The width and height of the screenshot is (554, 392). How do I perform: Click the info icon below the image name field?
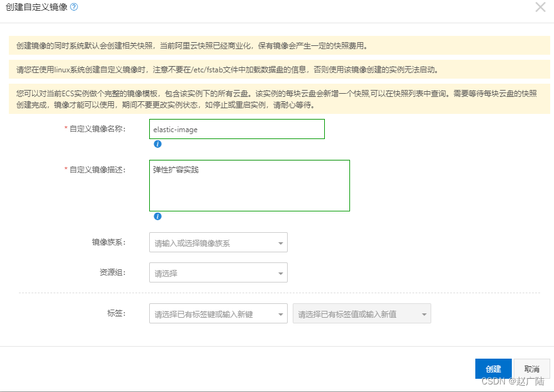pos(157,144)
